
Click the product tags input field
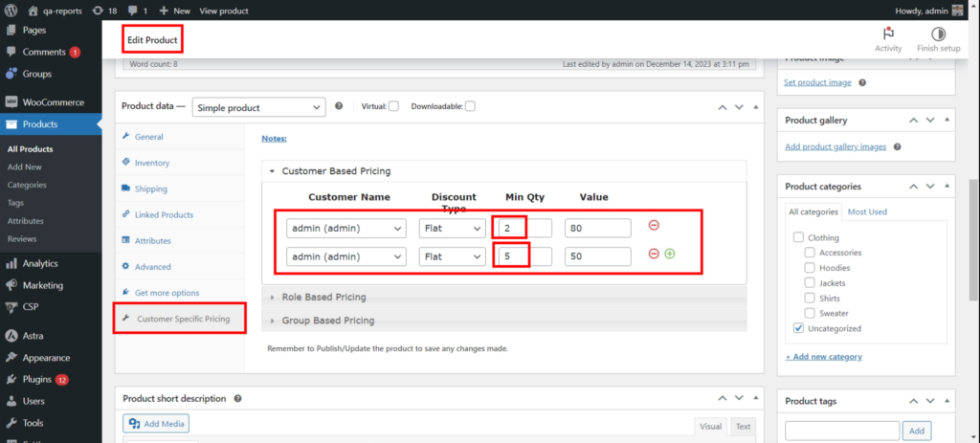[x=842, y=432]
